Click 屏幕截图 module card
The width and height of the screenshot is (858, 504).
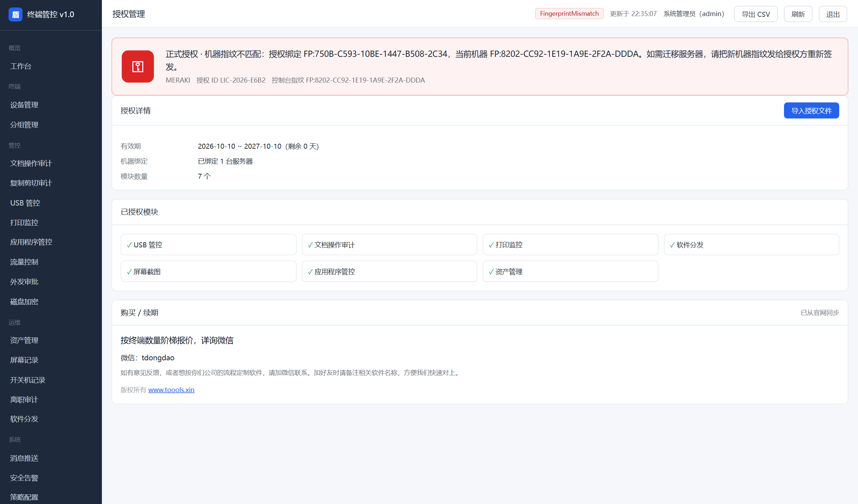[208, 272]
